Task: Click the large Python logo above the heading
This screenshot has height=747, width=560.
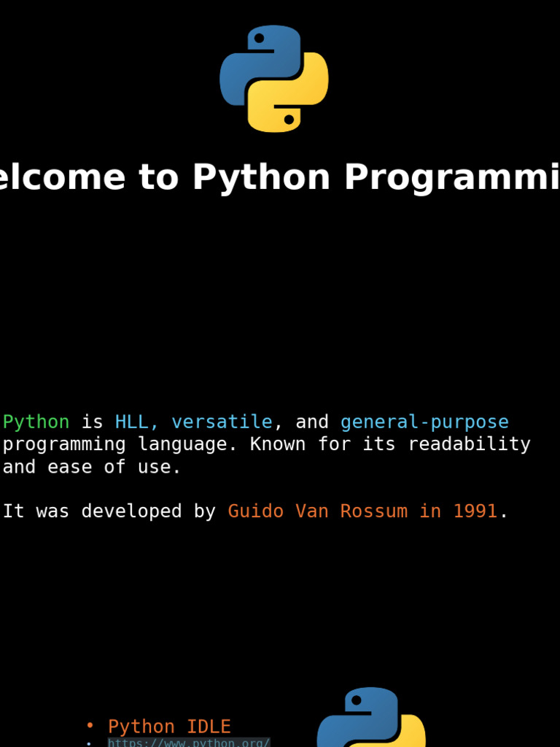Action: (274, 79)
